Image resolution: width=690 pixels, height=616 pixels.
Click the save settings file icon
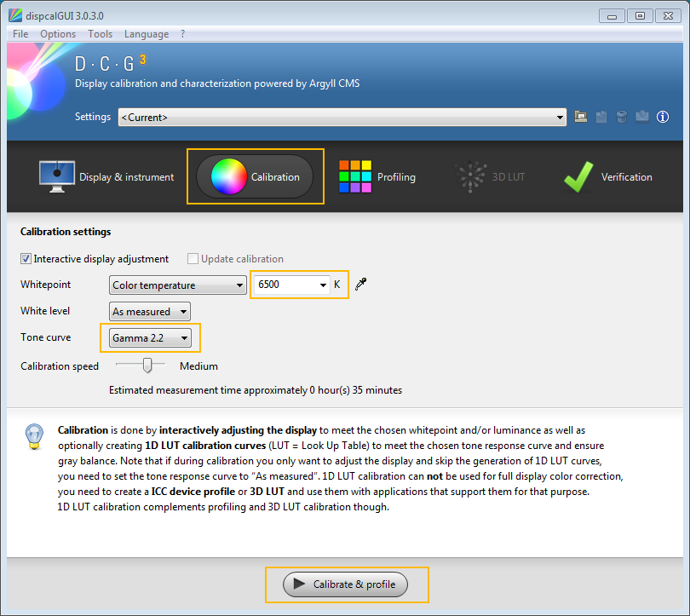[x=601, y=117]
